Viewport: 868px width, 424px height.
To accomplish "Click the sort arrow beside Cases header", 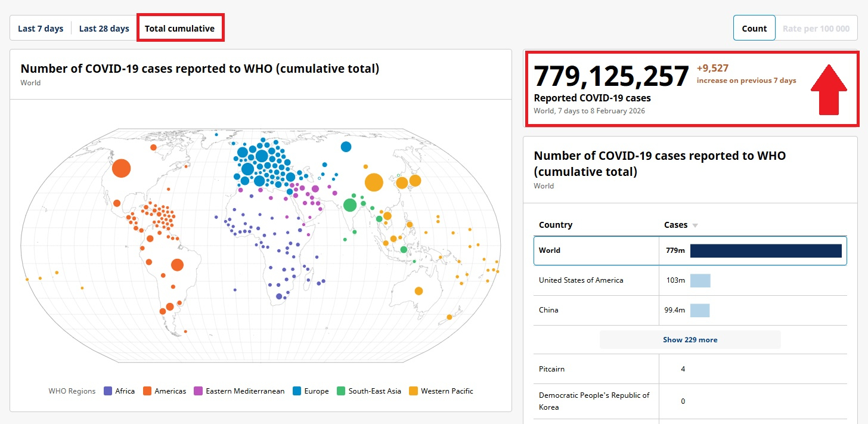I will 695,225.
